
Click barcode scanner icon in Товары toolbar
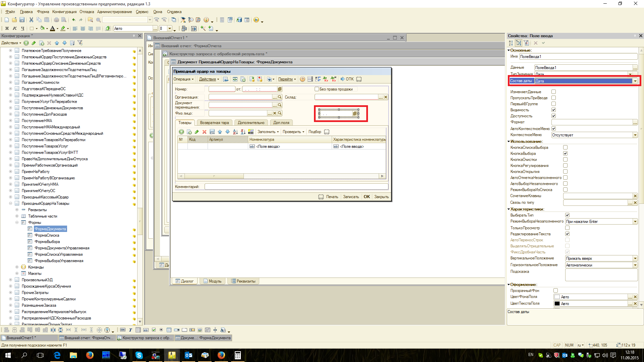tap(251, 132)
